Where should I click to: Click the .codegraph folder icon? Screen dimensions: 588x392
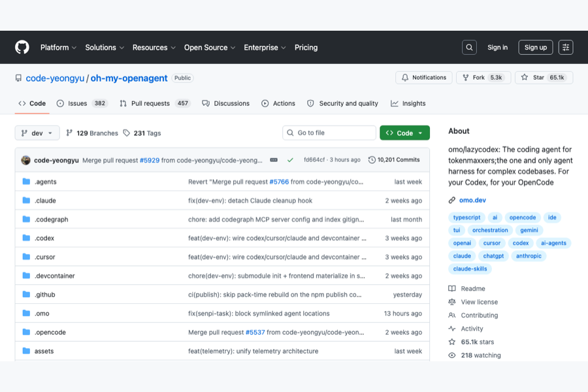26,219
